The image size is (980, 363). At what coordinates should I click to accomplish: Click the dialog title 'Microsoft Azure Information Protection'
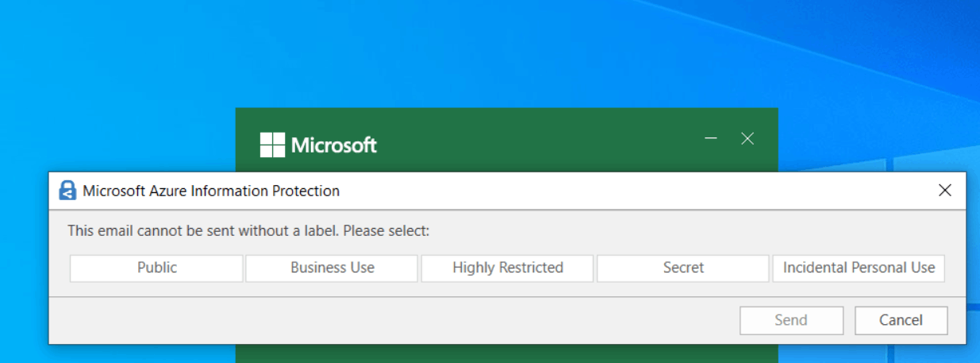pyautogui.click(x=211, y=191)
